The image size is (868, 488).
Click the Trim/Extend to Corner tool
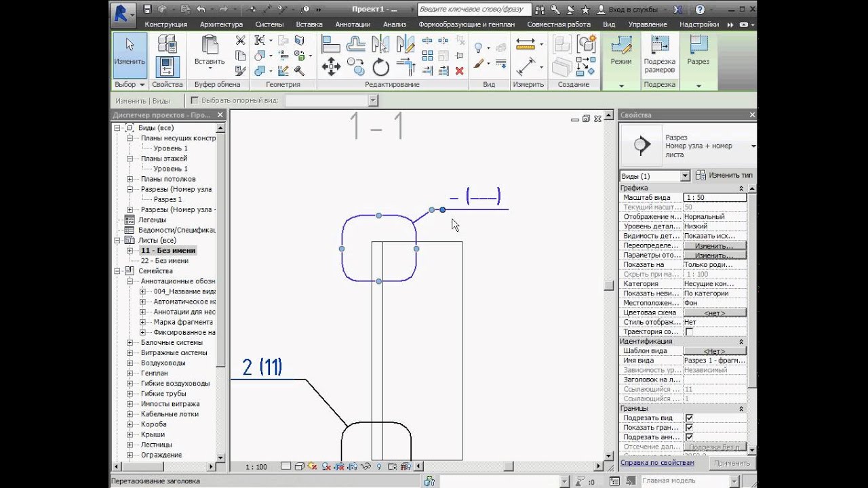click(x=406, y=66)
